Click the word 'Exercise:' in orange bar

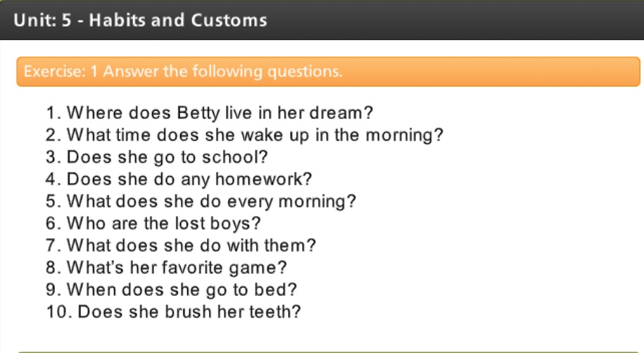[x=55, y=71]
